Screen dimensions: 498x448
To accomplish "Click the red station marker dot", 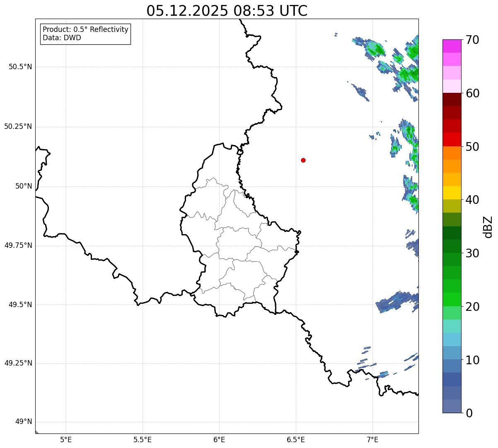I will [x=303, y=160].
